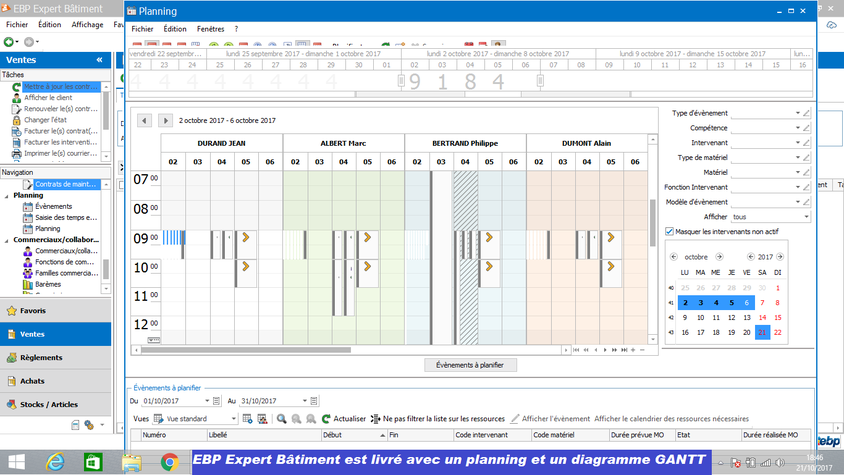
Task: Open the Édition menu in Planning window
Action: pyautogui.click(x=175, y=29)
